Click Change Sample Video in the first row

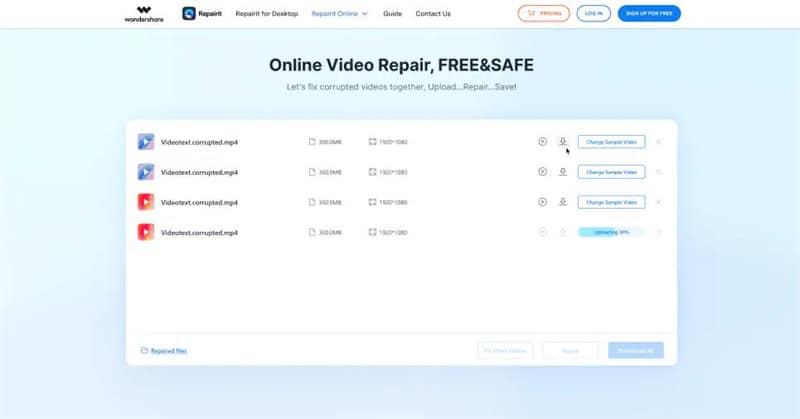click(x=611, y=142)
